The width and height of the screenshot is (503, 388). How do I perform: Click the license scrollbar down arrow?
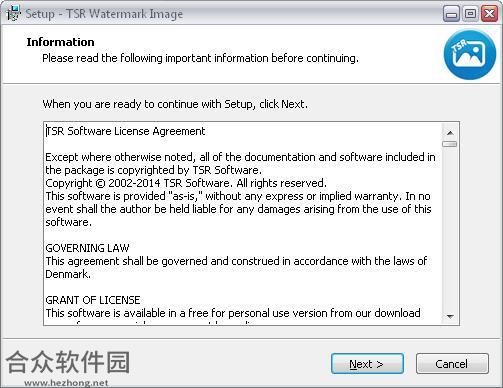click(450, 316)
